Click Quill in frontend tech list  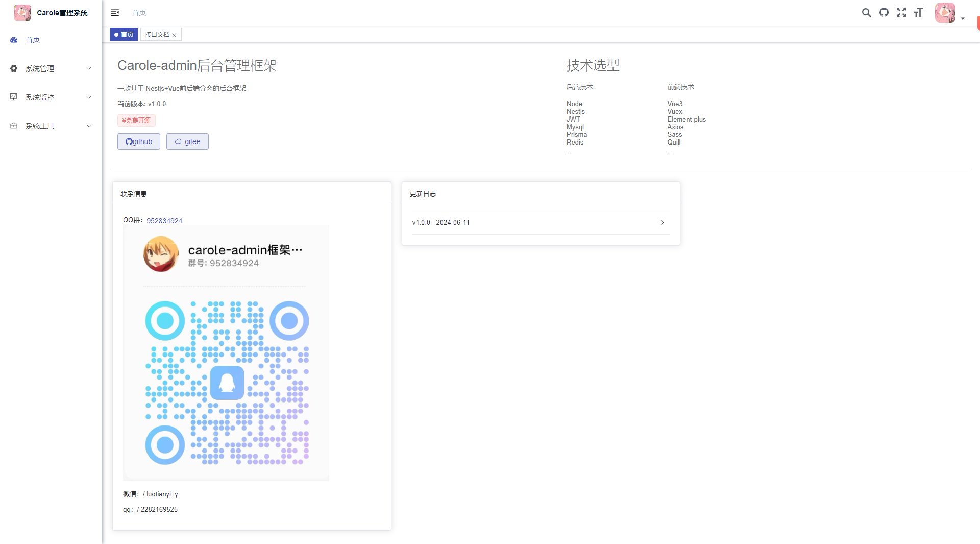[x=674, y=142]
